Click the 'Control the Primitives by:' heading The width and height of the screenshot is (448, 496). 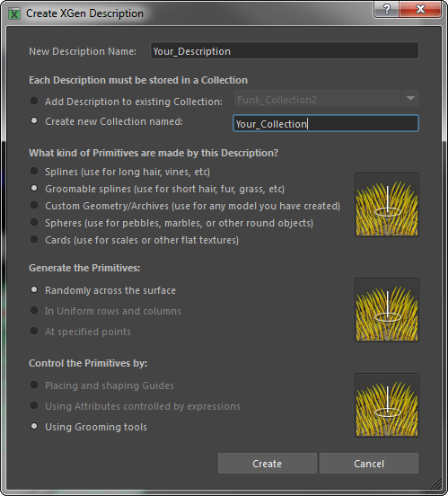pos(88,363)
